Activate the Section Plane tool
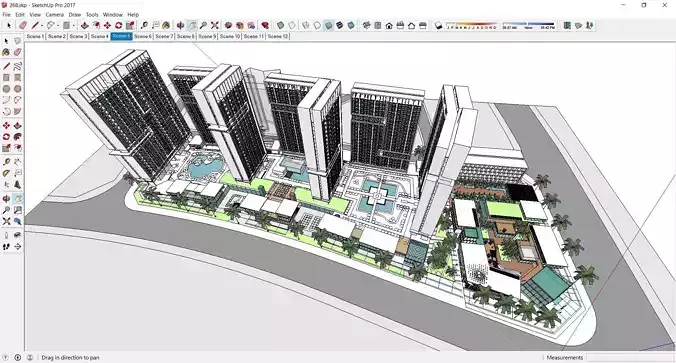The width and height of the screenshot is (676, 363). pyautogui.click(x=17, y=247)
